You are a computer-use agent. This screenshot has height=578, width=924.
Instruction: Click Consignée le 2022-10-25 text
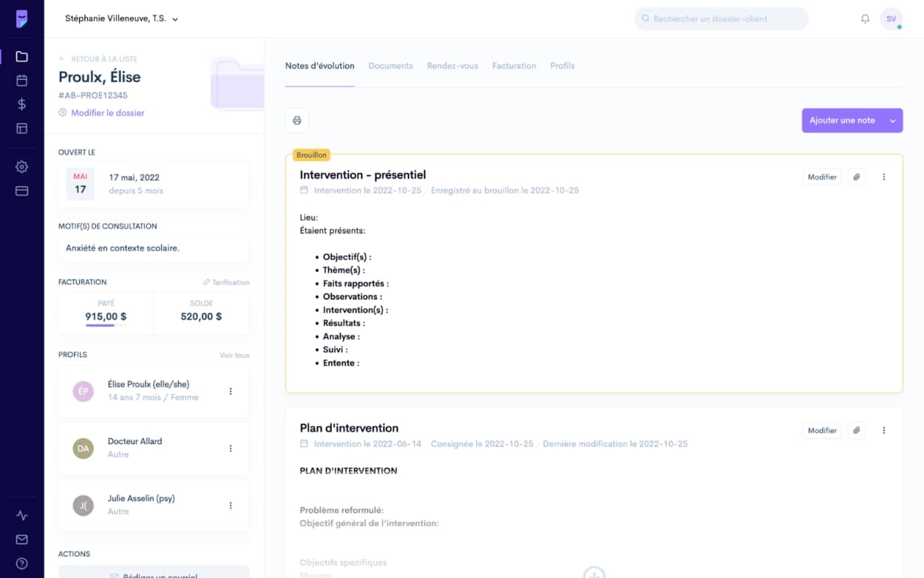(482, 444)
